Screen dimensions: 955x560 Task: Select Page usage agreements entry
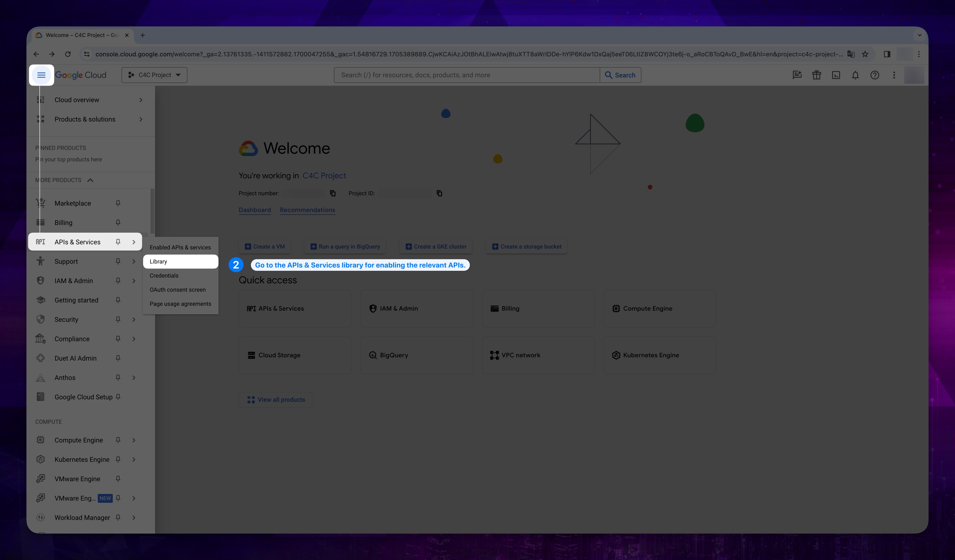click(180, 304)
